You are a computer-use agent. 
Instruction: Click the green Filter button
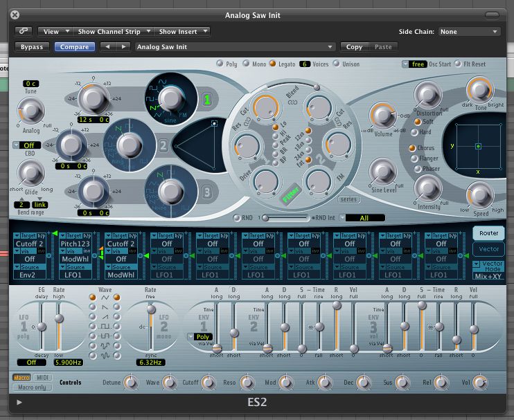(290, 194)
